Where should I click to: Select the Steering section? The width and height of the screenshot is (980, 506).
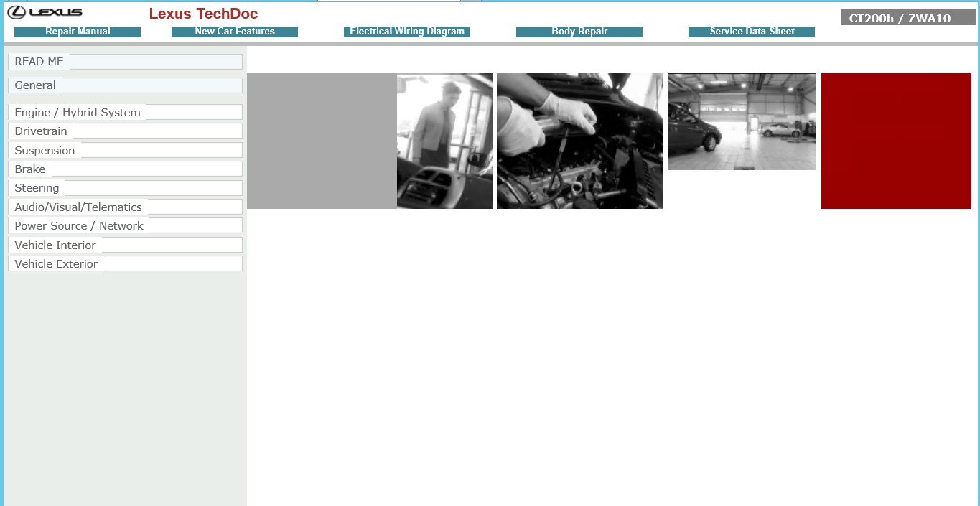pyautogui.click(x=125, y=188)
